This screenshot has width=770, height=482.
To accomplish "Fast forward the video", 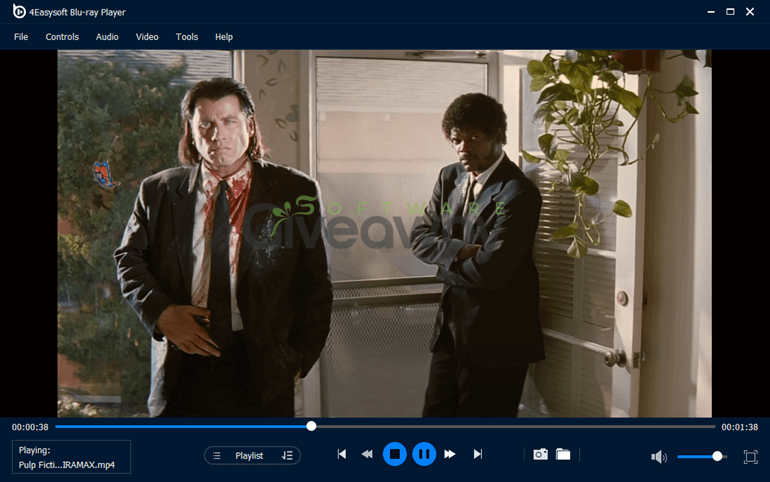I will tap(450, 455).
